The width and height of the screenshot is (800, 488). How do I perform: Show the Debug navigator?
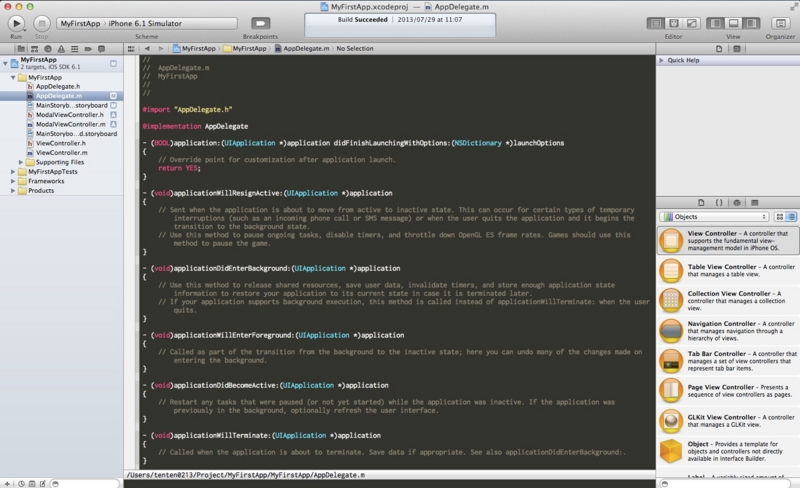click(74, 48)
